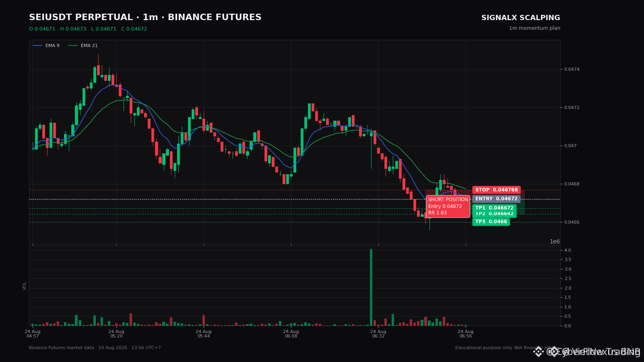
Task: Click the green TP1 0.046672 tag
Action: [494, 208]
